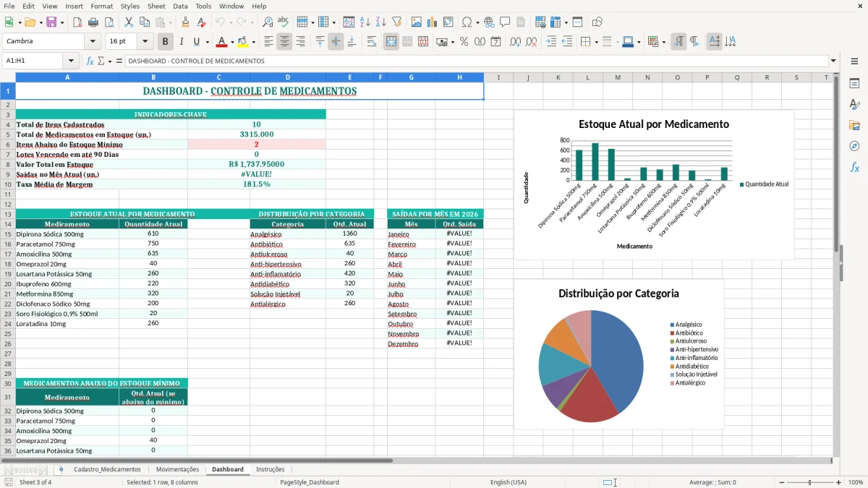Screen dimensions: 868x488
Task: Open the sidebar Navigator panel
Action: click(x=854, y=146)
